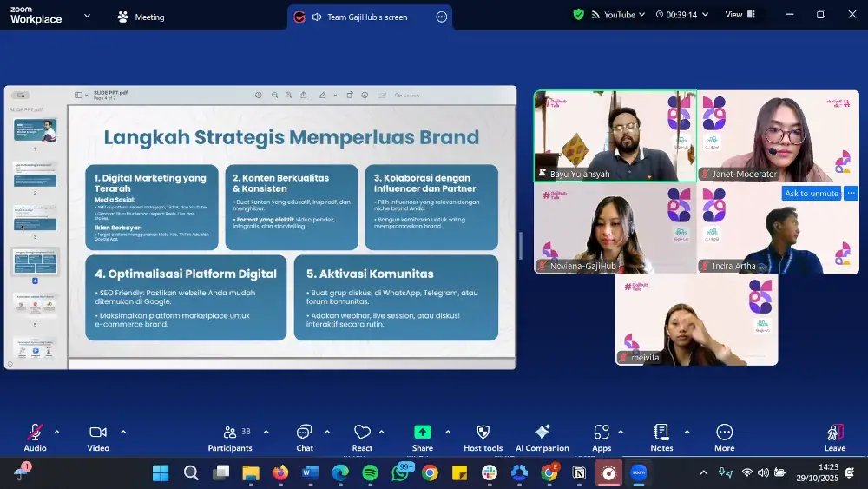Expand participants options arrow
Viewport: 868px width, 489px height.
coord(266,432)
